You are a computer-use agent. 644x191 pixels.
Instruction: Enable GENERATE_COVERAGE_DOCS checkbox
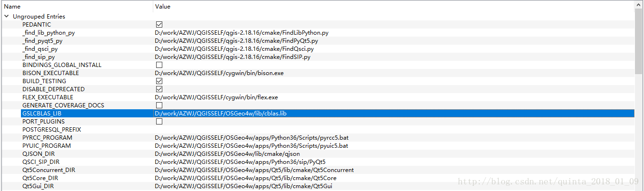[x=159, y=105]
